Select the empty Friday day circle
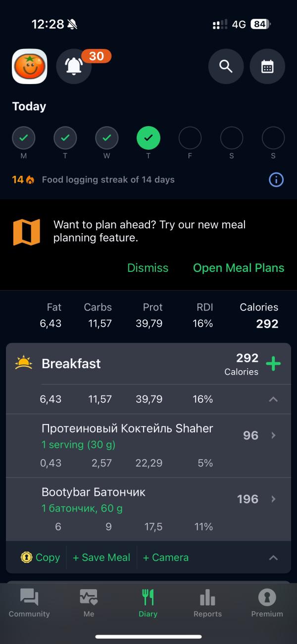Viewport: 297px width, 644px height. coord(190,138)
